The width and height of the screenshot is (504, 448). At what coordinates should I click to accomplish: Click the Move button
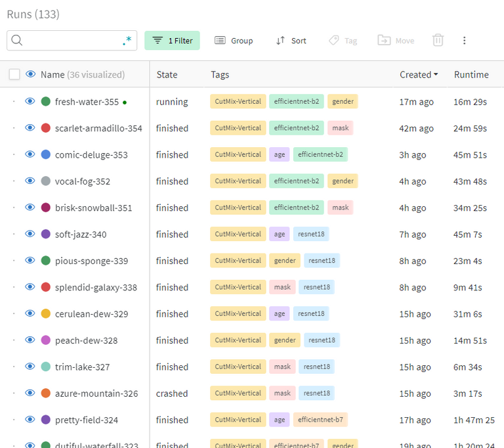pos(396,41)
